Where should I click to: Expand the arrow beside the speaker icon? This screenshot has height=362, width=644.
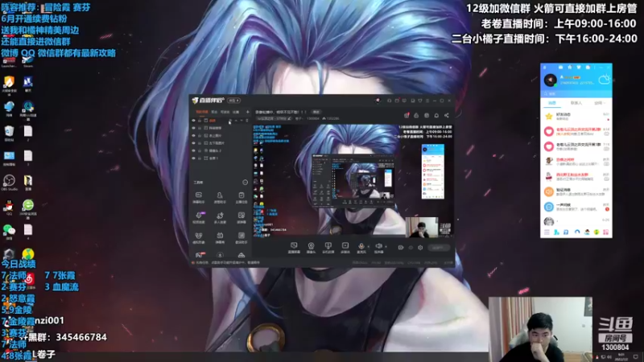(386, 246)
